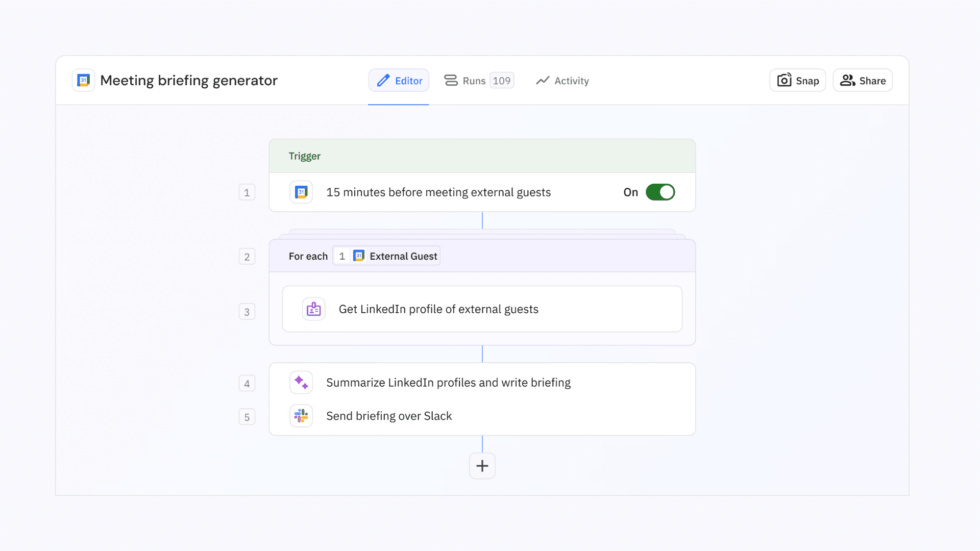The image size is (980, 551).
Task: Open the Runs tab showing 109 runs
Action: coord(478,80)
